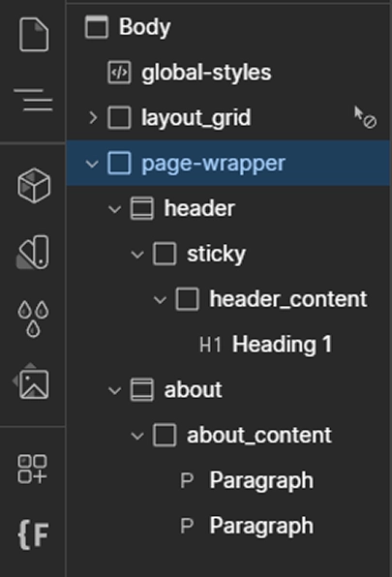Select the Heading 1 label

[282, 345]
